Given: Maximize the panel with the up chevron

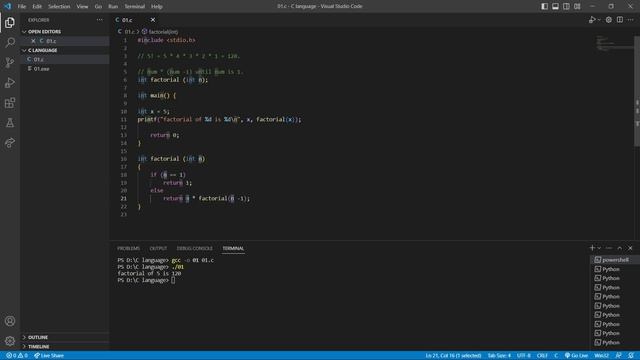Looking at the screenshot, I should [x=620, y=248].
